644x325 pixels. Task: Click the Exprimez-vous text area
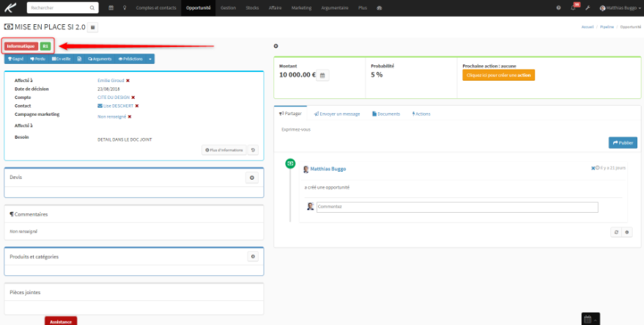(x=457, y=129)
